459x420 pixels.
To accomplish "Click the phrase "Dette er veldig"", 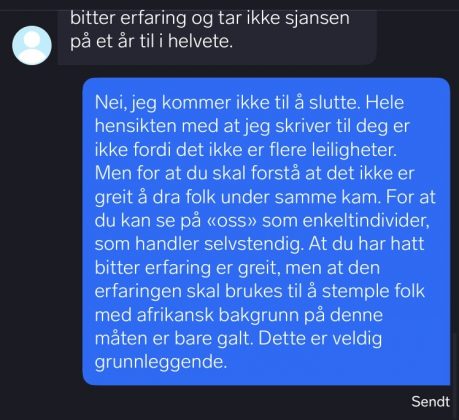I will coord(320,339).
